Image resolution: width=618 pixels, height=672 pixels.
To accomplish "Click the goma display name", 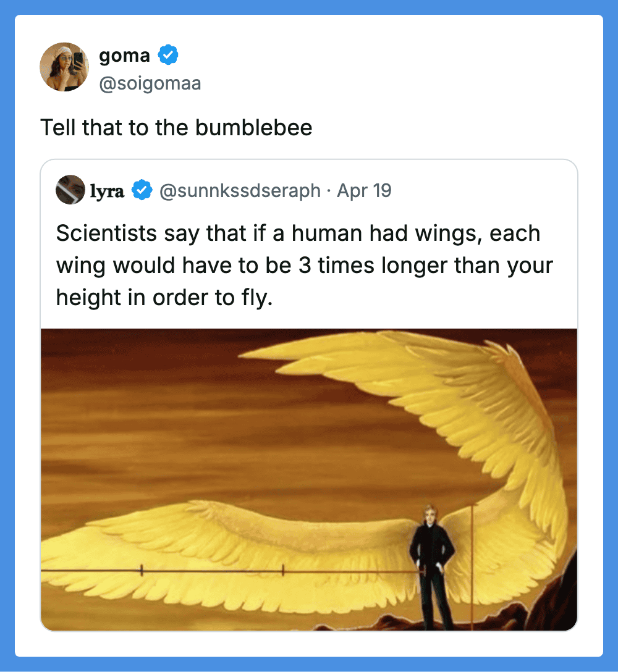I will click(124, 56).
